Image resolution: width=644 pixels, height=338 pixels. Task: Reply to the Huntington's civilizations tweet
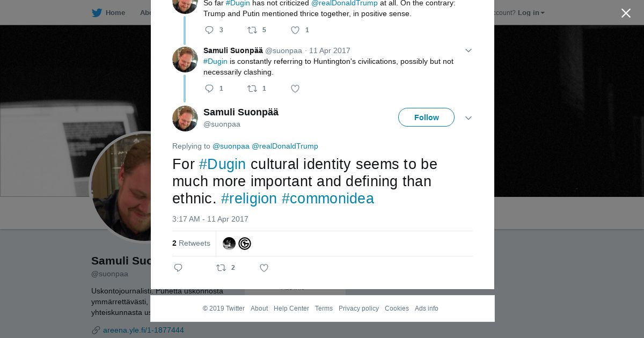coord(214,89)
